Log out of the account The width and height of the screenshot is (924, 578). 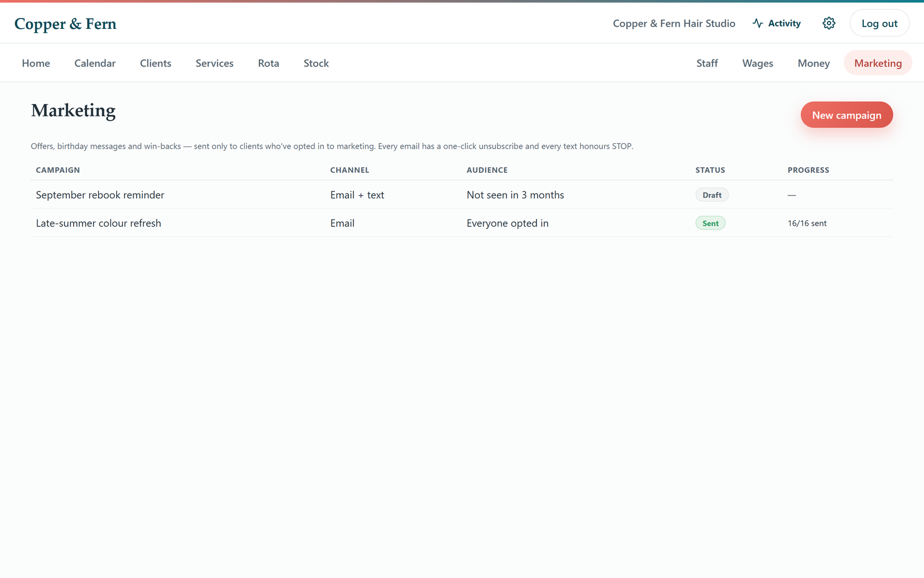click(x=880, y=23)
